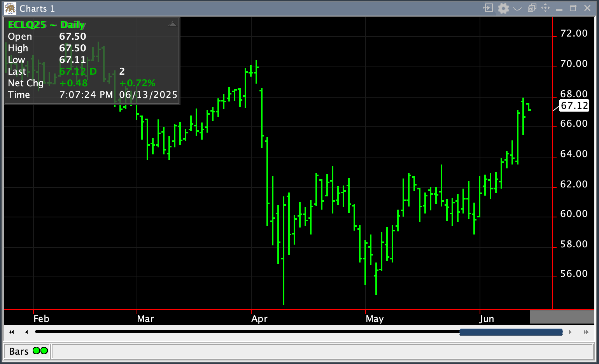
Task: Click the 64.00 price axis label
Action: coord(574,154)
